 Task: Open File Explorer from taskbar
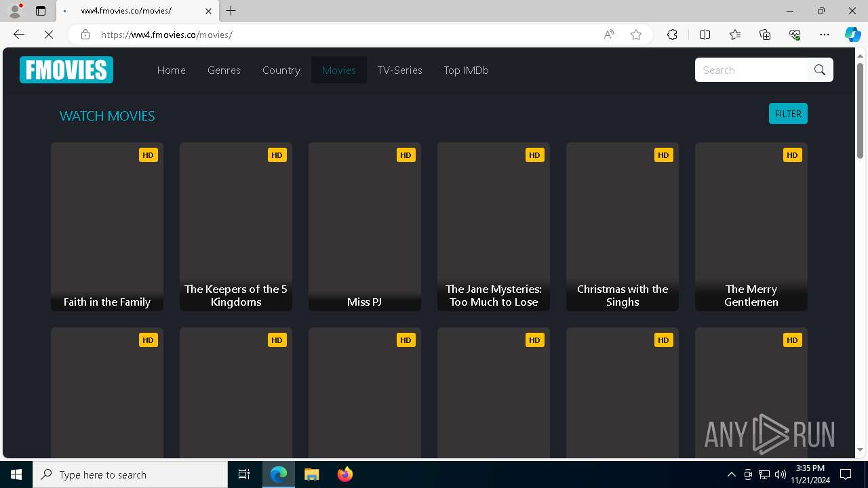point(311,474)
